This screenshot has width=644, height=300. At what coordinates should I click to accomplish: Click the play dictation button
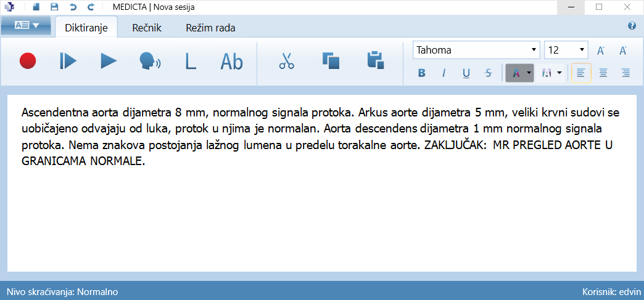[x=109, y=60]
